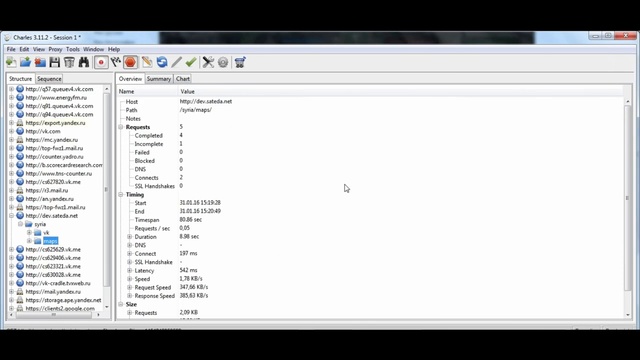Toggle throttling with the checkered flags icon
640x360 pixels.
(x=116, y=62)
